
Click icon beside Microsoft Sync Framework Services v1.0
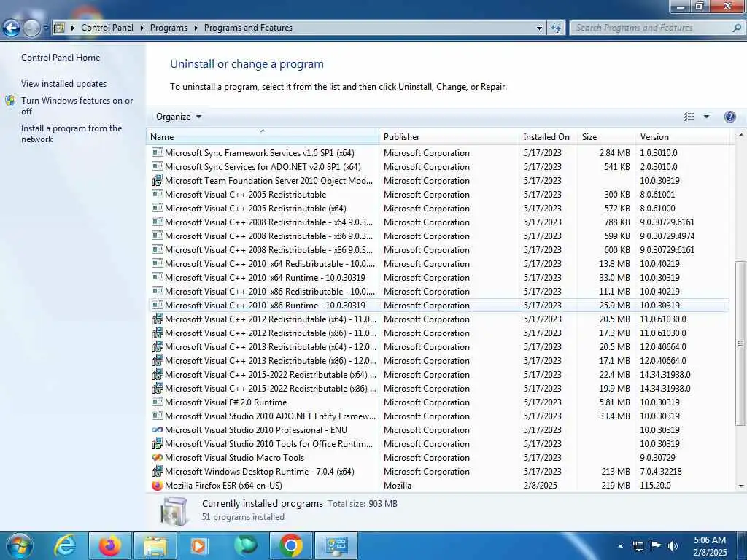click(x=157, y=153)
